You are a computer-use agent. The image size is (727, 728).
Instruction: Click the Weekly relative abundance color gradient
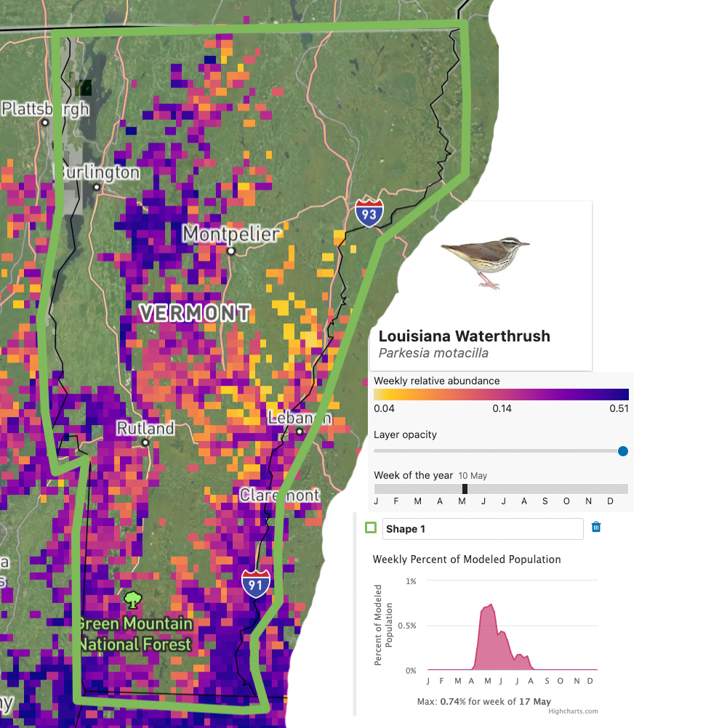[501, 395]
